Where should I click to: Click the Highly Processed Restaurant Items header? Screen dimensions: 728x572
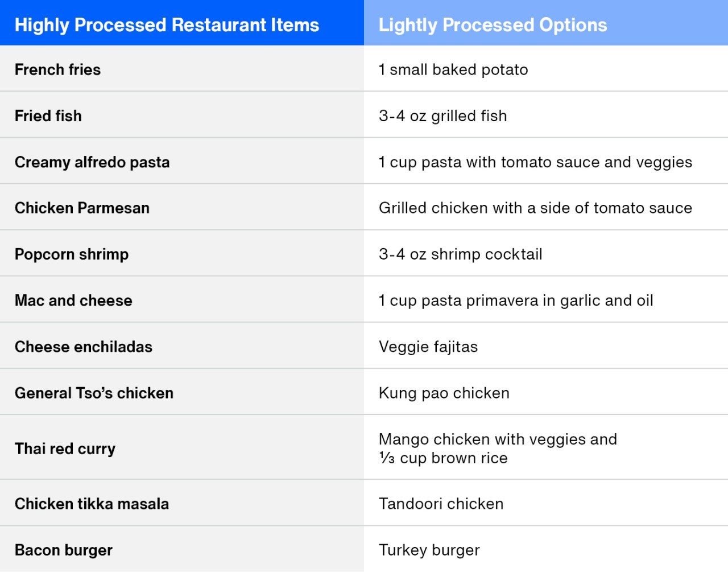tap(167, 25)
